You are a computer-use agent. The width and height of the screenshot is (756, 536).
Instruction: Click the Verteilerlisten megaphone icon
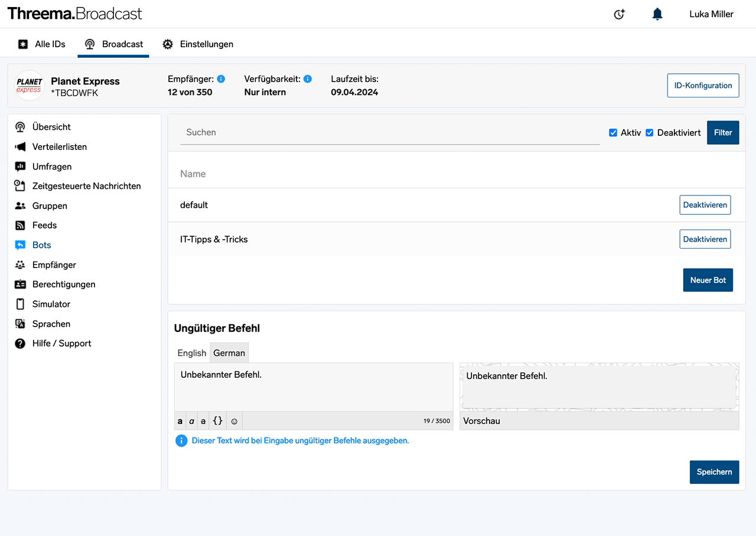pos(20,146)
